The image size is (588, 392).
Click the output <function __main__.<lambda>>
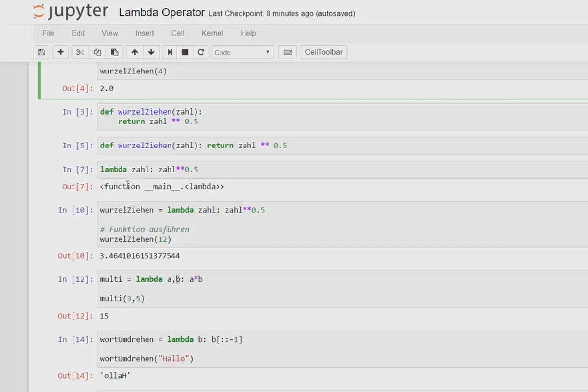[x=162, y=187]
